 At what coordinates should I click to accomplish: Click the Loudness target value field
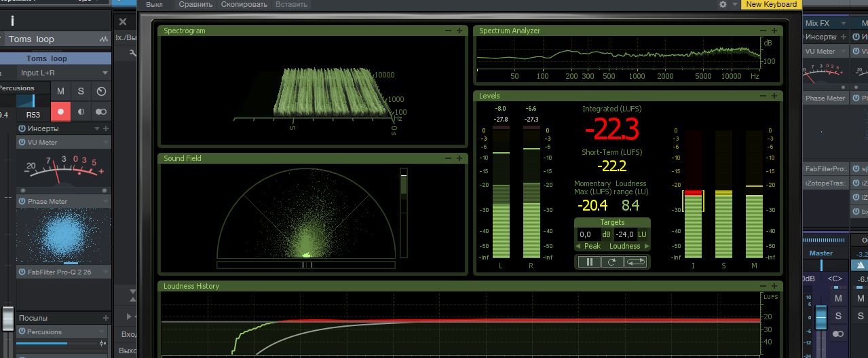(625, 234)
